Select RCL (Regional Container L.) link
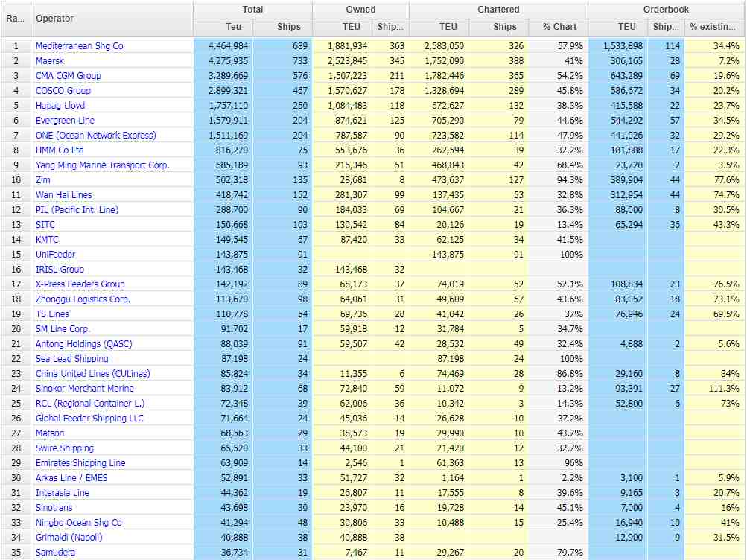 pos(90,403)
